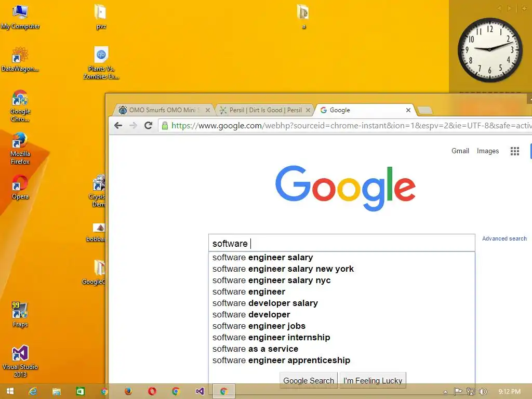Viewport: 532px width, 399px height.
Task: Select the active Chrome window taskbar button
Action: tap(223, 391)
